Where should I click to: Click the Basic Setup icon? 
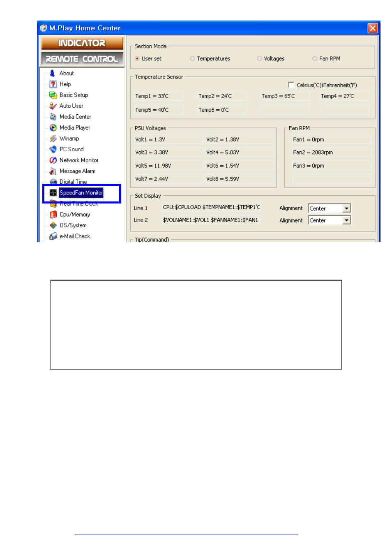[x=53, y=95]
